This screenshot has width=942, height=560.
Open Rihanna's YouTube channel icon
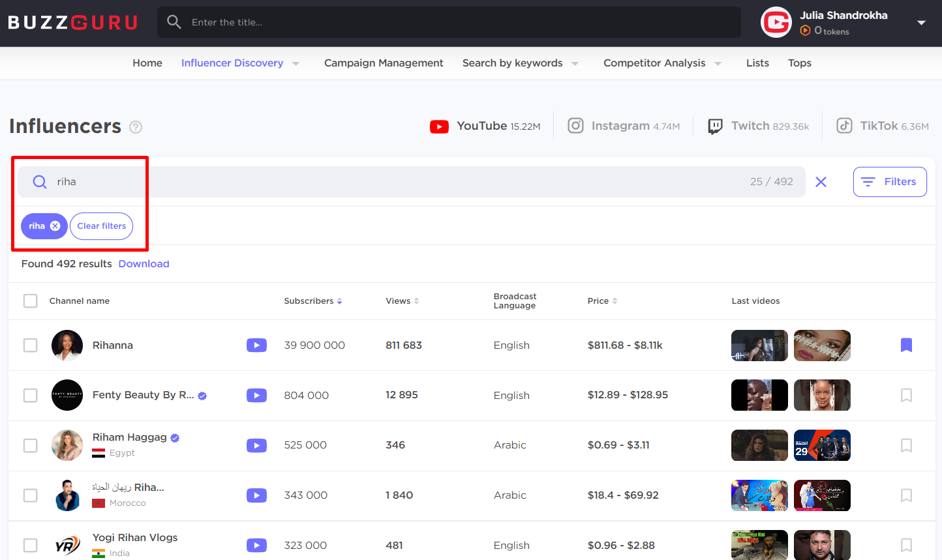pyautogui.click(x=256, y=345)
